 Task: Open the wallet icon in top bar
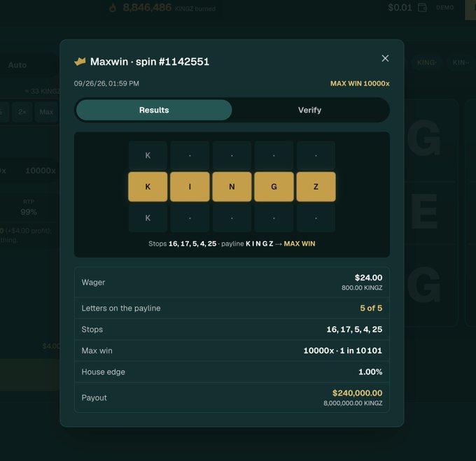[x=422, y=7]
